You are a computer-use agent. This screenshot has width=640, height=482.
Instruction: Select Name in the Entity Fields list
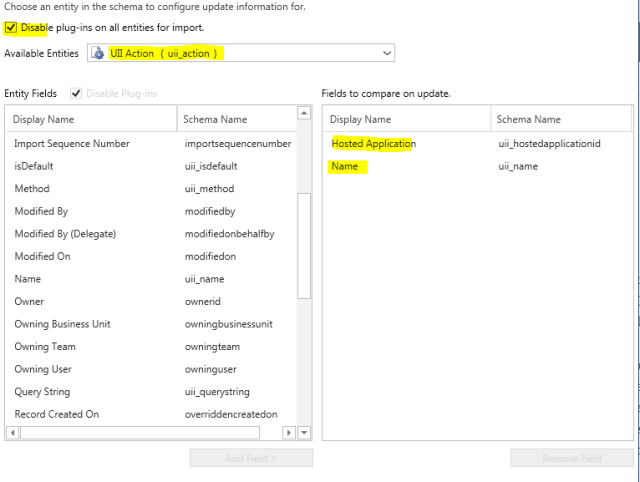pos(152,279)
